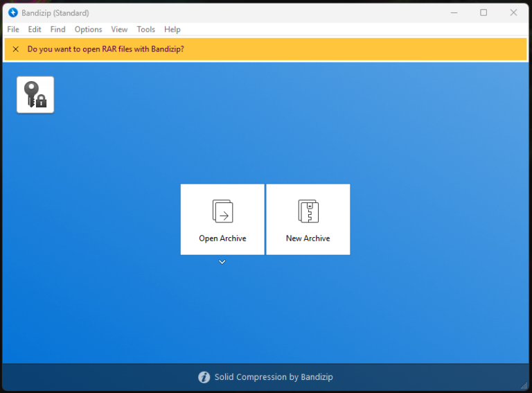Viewport: 532px width, 393px height.
Task: Minimize the Bandizip window
Action: click(454, 13)
